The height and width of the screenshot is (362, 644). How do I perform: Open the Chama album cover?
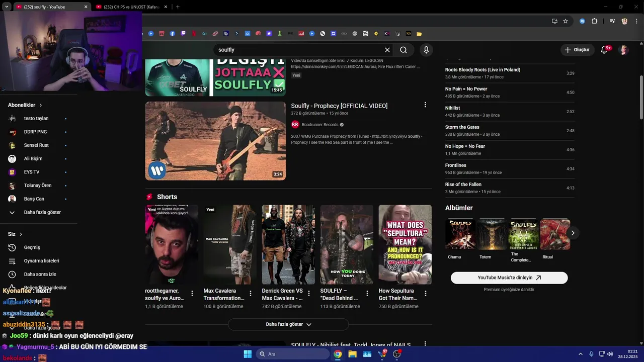pos(460,234)
